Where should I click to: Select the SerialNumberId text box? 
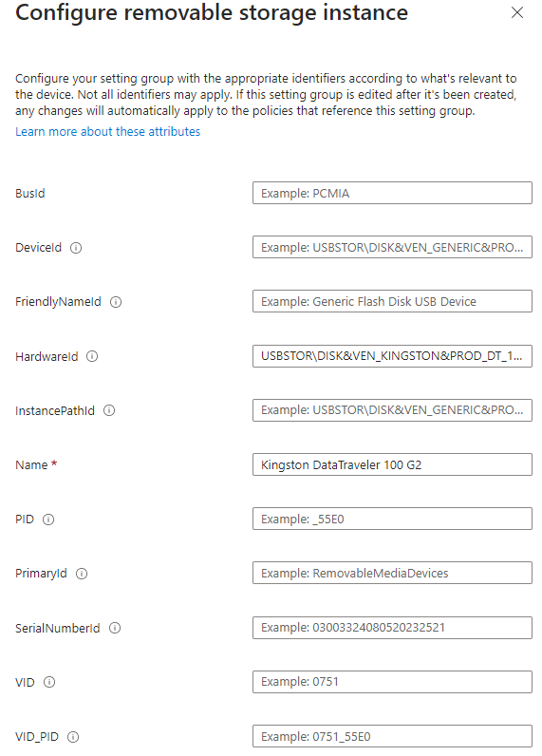pyautogui.click(x=392, y=627)
